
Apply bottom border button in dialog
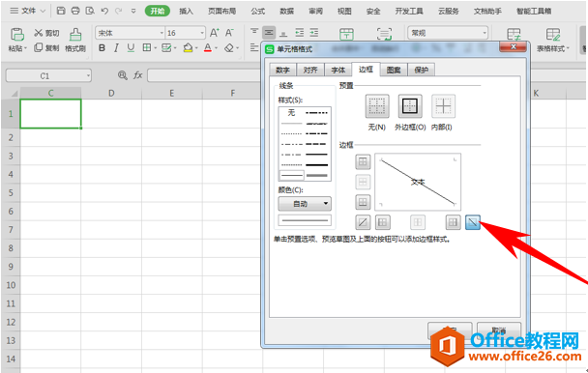(363, 202)
